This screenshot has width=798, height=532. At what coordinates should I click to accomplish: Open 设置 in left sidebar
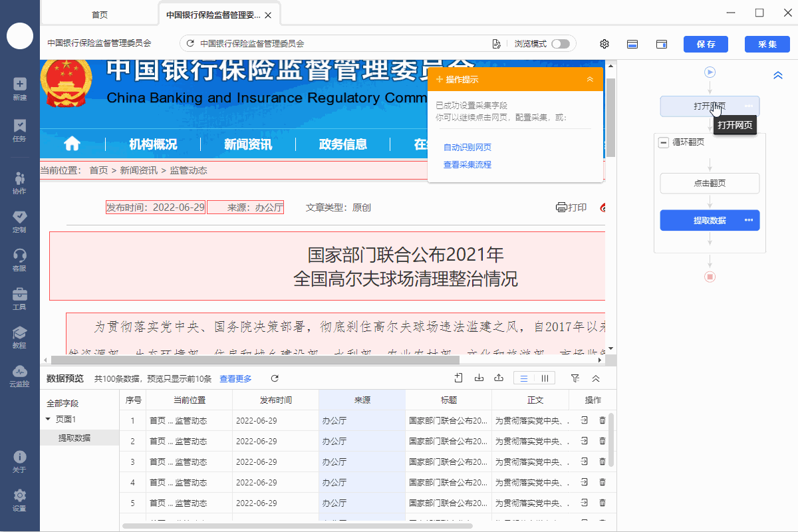pos(19,500)
